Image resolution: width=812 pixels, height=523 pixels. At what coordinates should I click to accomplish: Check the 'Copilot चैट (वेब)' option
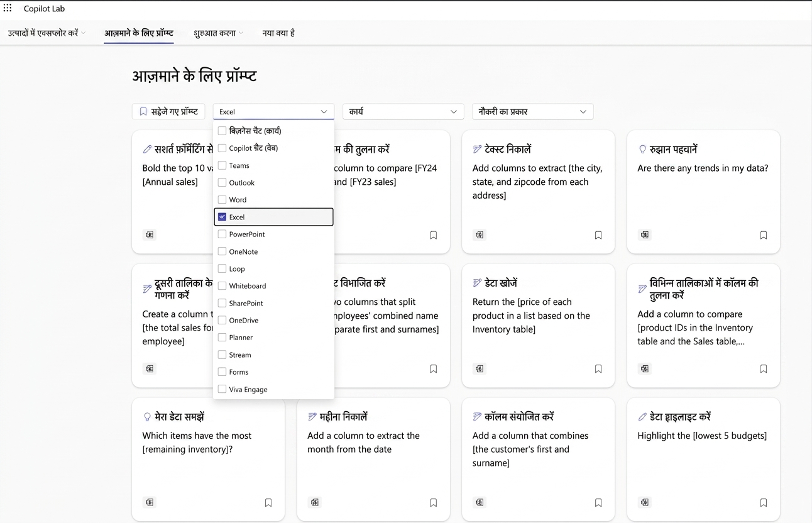pos(222,148)
